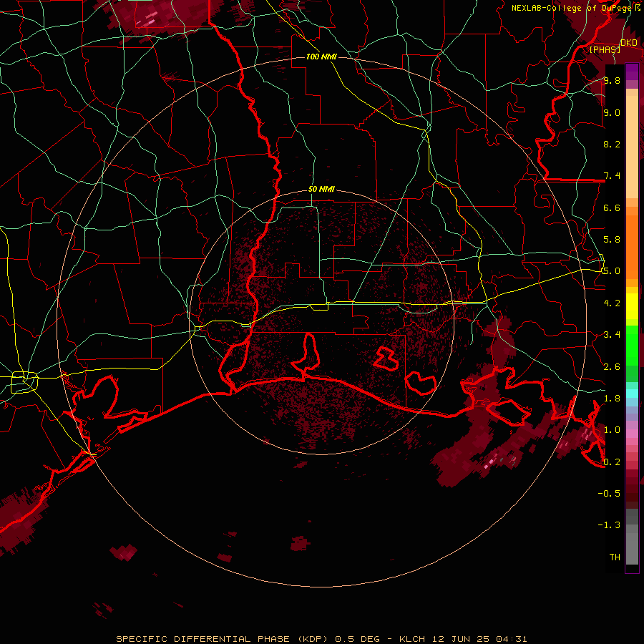644x644 pixels.
Task: Click the 8.2 scale value
Action: pyautogui.click(x=612, y=144)
